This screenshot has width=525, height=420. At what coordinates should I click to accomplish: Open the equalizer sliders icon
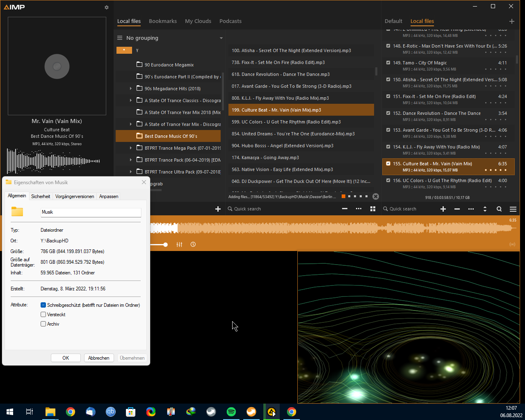(x=179, y=244)
